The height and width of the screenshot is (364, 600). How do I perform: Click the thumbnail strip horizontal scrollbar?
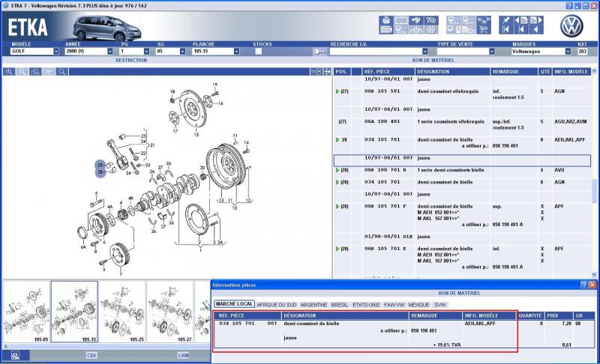(106, 347)
